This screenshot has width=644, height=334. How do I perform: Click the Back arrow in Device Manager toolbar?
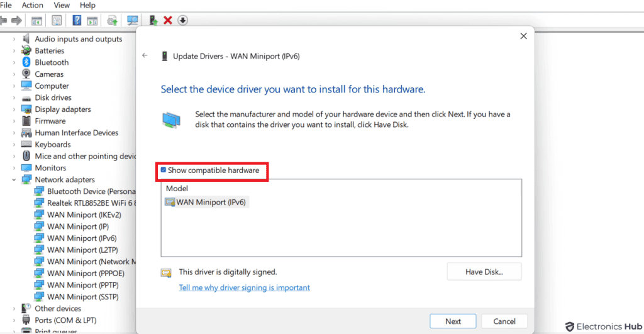coord(4,20)
